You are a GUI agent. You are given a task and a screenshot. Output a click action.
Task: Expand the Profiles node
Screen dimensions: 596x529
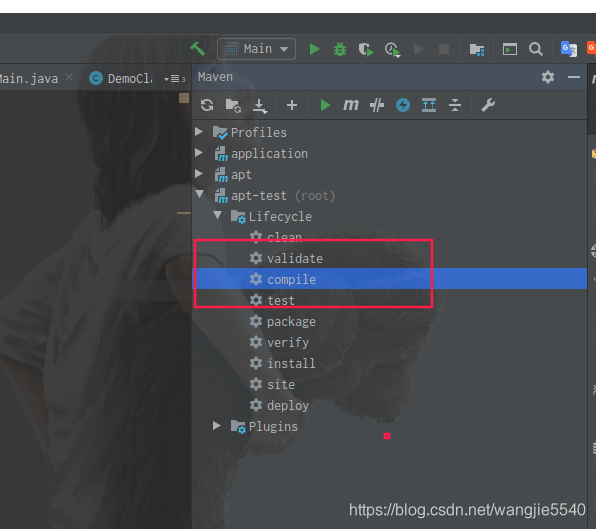(x=199, y=132)
